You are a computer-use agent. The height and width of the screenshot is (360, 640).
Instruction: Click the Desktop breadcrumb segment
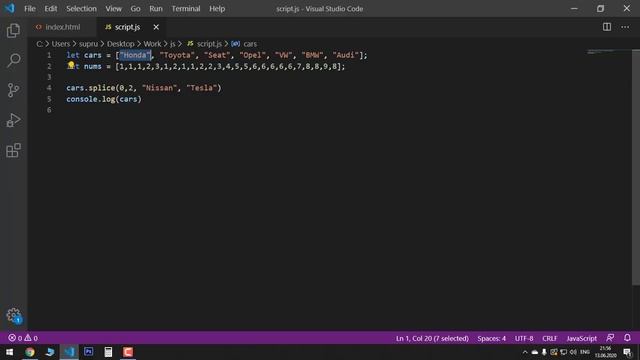pyautogui.click(x=120, y=44)
